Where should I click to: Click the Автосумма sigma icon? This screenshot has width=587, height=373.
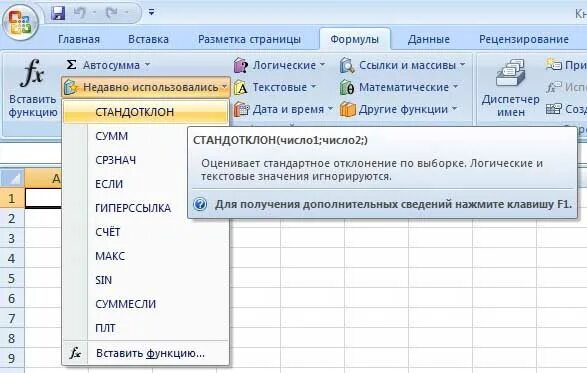point(71,65)
